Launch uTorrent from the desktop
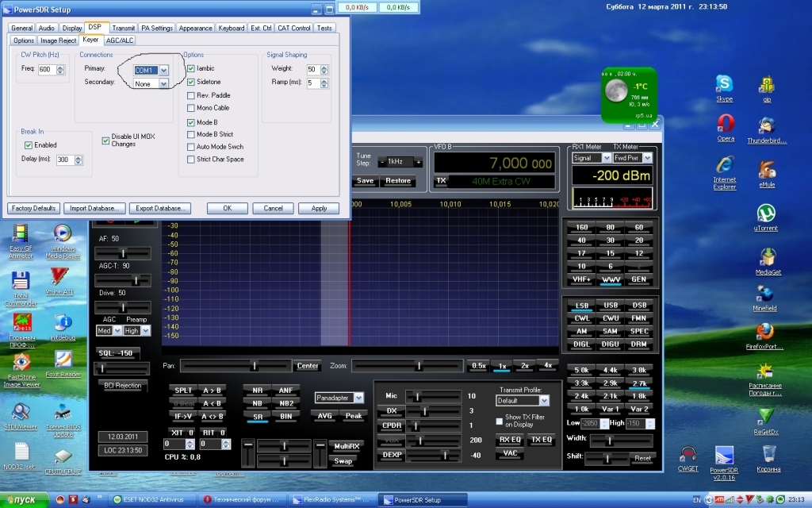Image resolution: width=812 pixels, height=508 pixels. click(766, 214)
